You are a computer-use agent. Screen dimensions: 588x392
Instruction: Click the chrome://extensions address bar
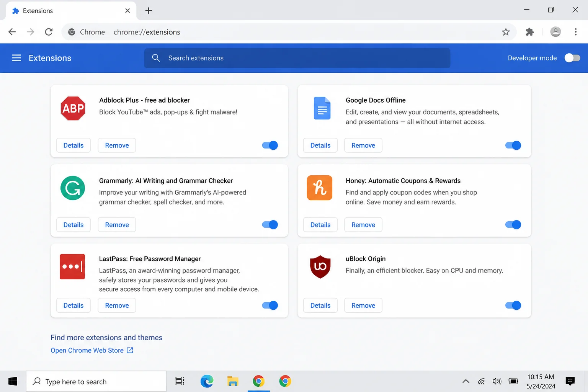tap(289, 32)
